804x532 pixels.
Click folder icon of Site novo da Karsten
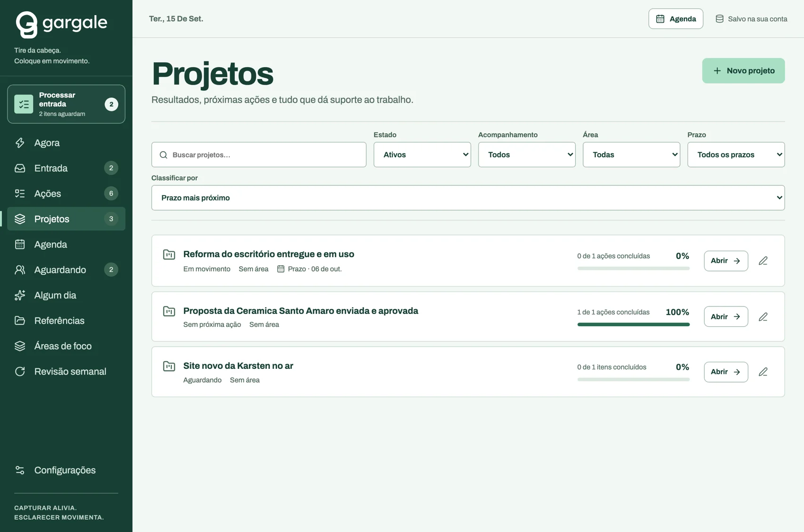[169, 366]
